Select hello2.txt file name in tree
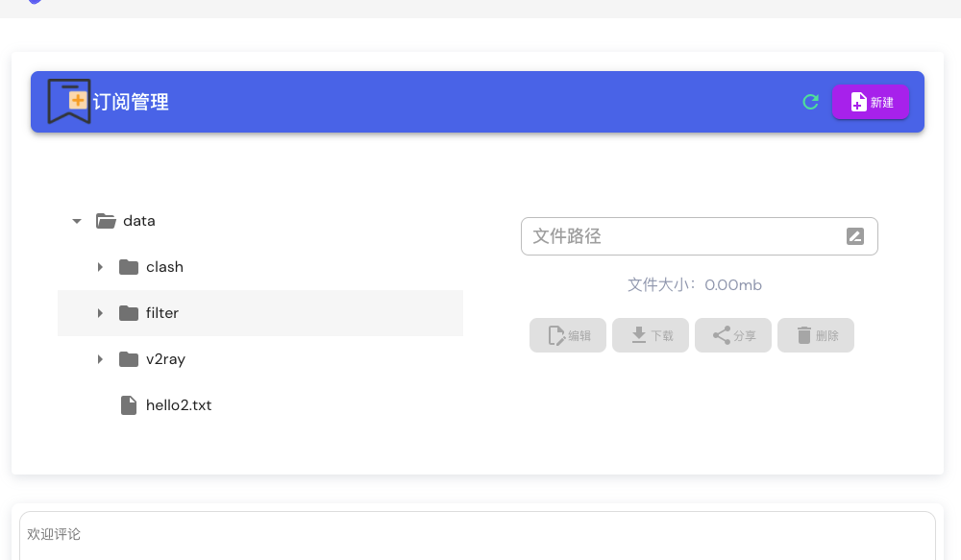 tap(179, 405)
